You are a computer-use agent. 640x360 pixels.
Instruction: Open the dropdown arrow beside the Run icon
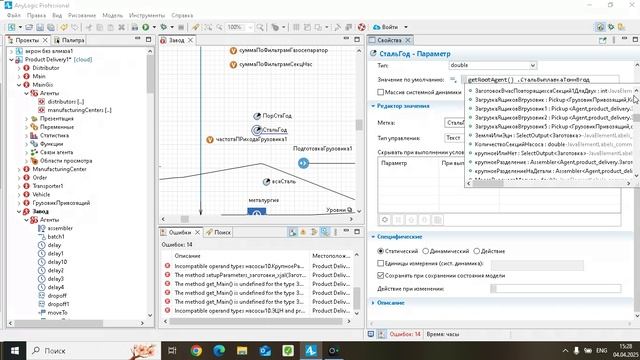[x=154, y=27]
